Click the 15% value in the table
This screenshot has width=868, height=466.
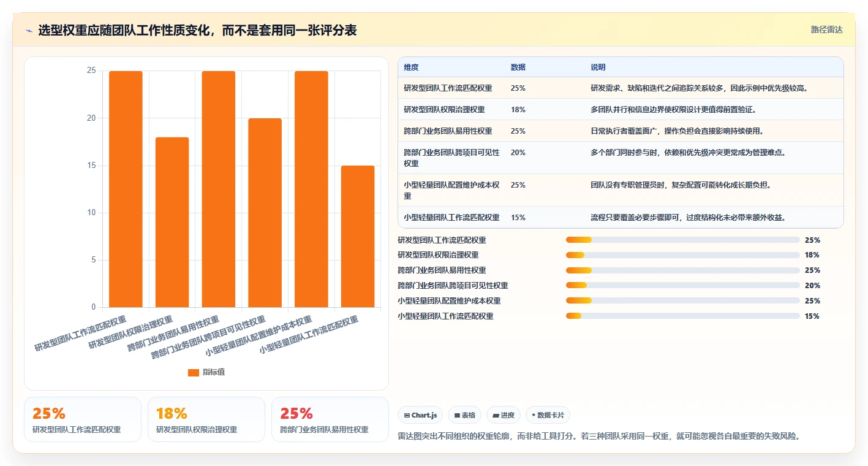(x=518, y=217)
